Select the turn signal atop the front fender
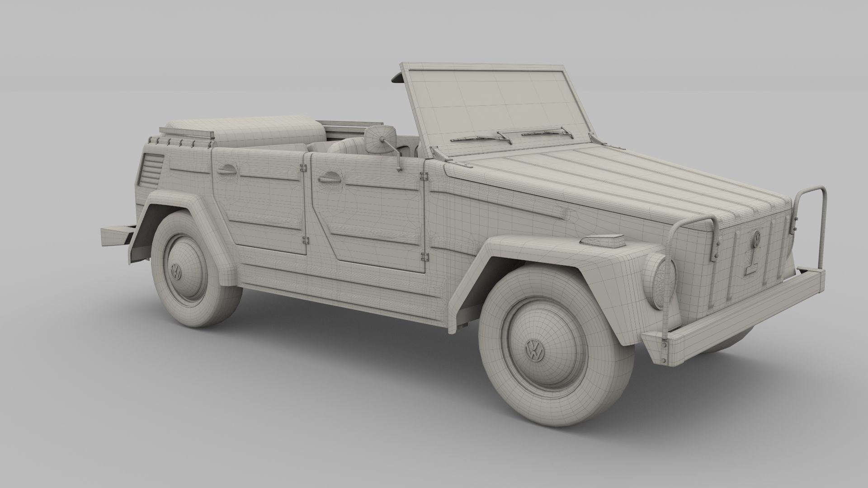 603,242
